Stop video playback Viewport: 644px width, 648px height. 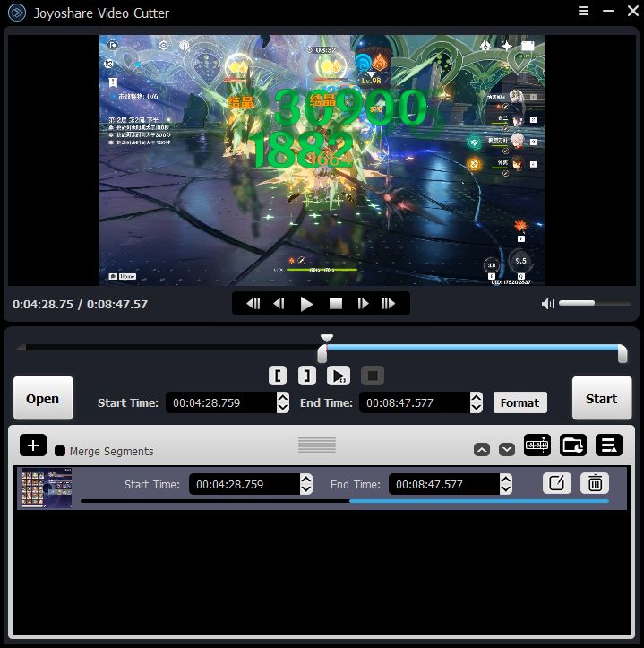336,304
